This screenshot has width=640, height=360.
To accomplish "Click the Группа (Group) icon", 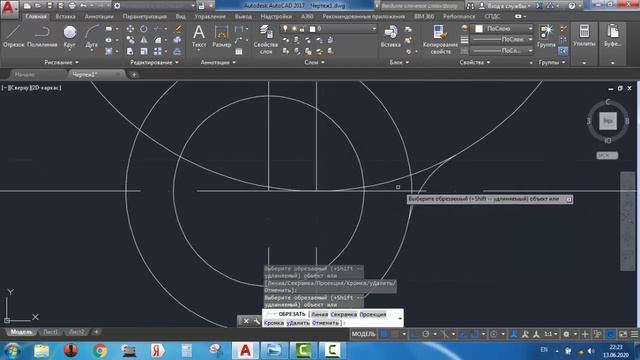I will coord(547,36).
